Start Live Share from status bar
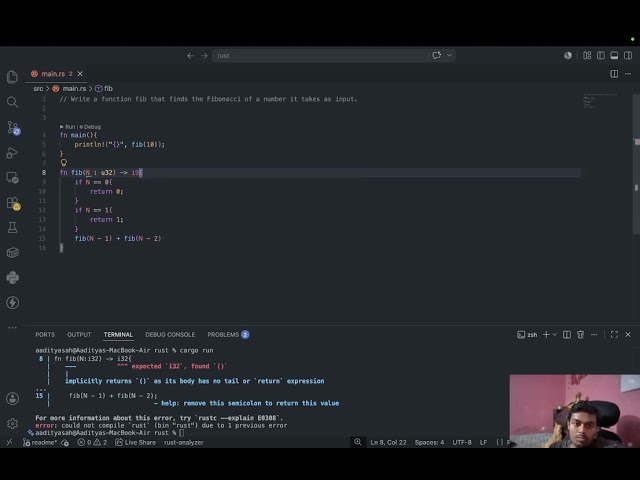Image resolution: width=640 pixels, height=480 pixels. click(x=136, y=442)
